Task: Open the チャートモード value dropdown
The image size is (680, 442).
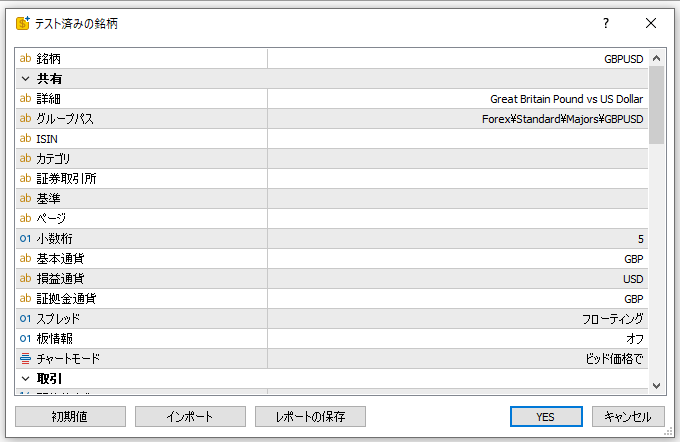Action: click(457, 358)
